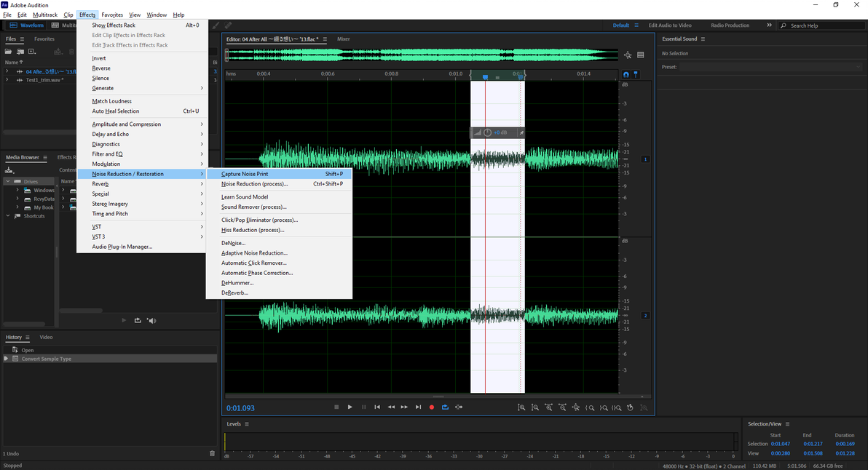This screenshot has height=470, width=868.
Task: Click Edit Audio to Video workspace
Action: (x=670, y=25)
